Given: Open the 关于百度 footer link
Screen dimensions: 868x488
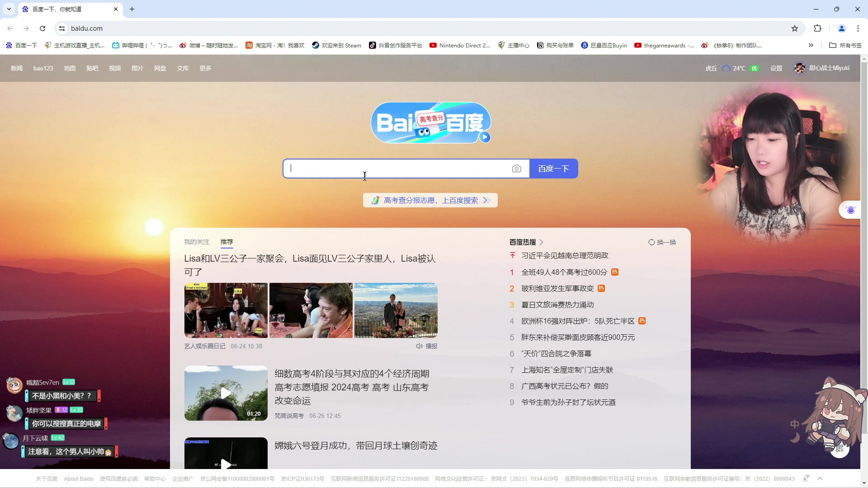Looking at the screenshot, I should pyautogui.click(x=47, y=479).
